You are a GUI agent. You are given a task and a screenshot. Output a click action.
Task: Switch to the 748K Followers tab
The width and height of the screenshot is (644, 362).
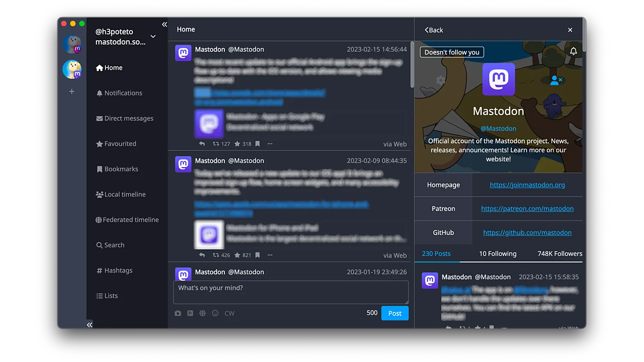(560, 254)
